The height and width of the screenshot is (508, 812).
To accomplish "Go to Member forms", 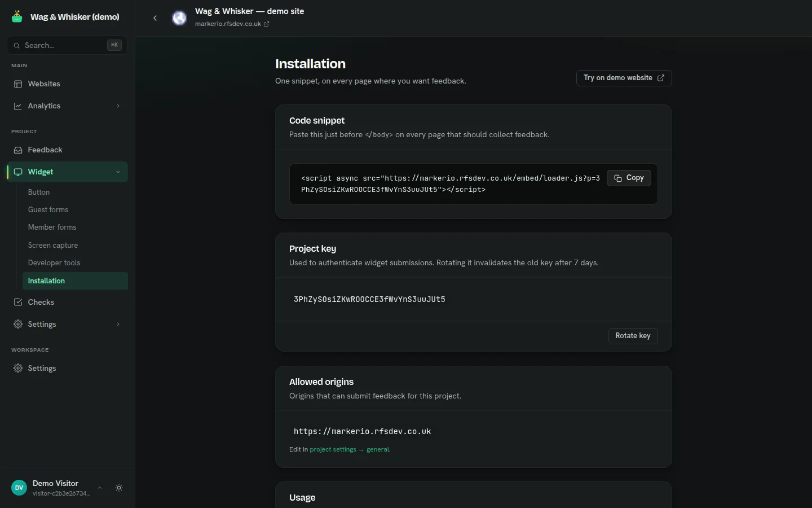I will tap(75, 227).
